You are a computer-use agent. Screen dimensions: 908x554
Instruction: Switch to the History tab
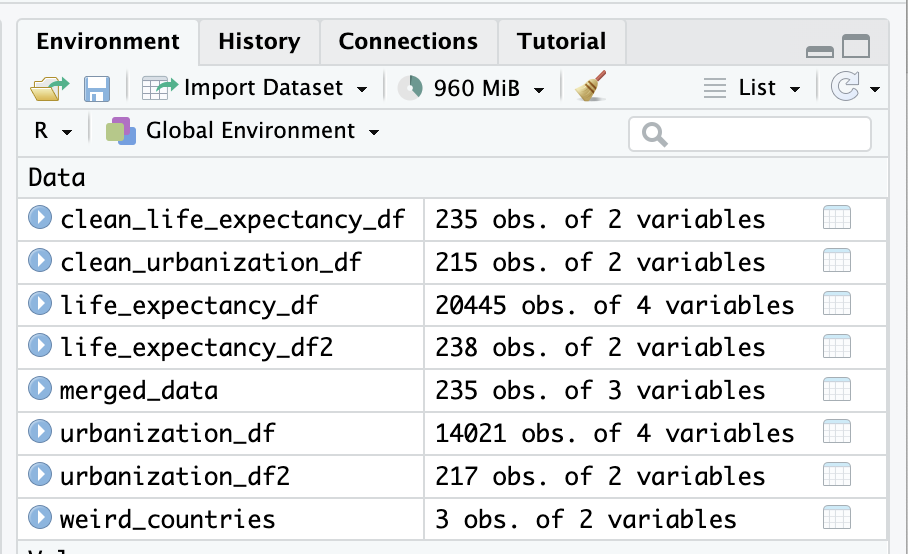259,41
